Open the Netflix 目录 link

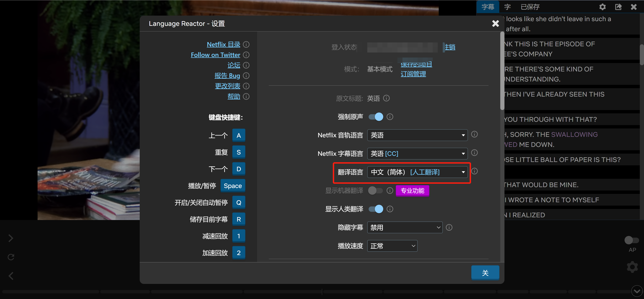pyautogui.click(x=224, y=44)
